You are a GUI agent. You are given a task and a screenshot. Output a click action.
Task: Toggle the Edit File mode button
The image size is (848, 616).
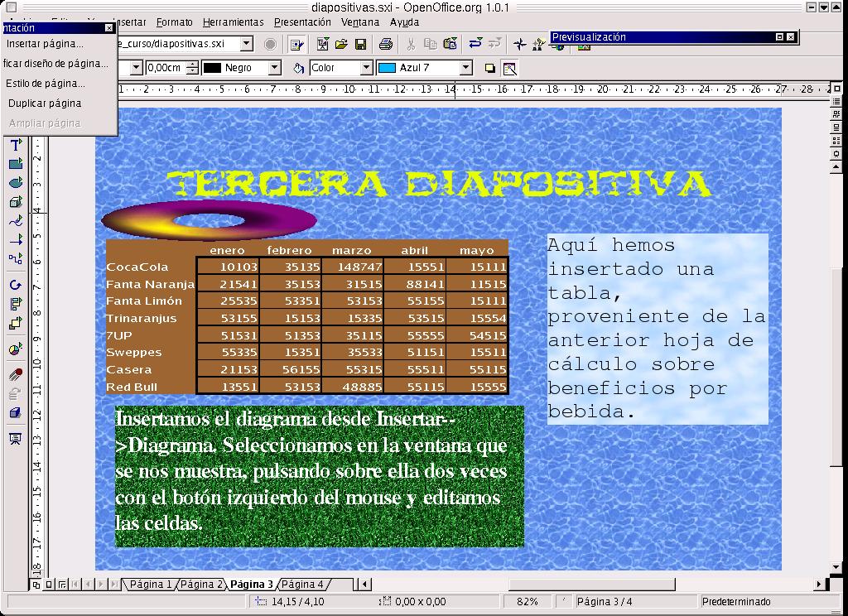pos(296,44)
